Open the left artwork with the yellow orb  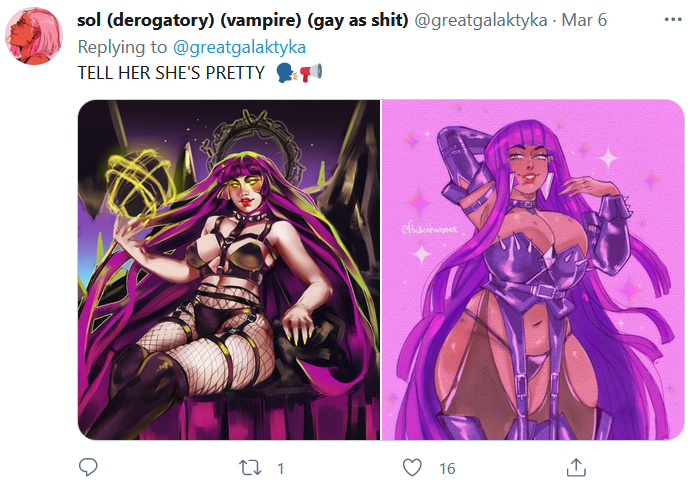coord(229,270)
